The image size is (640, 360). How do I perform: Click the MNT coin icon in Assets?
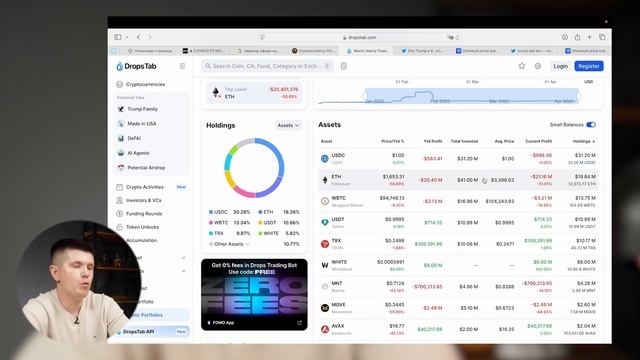[x=325, y=287]
